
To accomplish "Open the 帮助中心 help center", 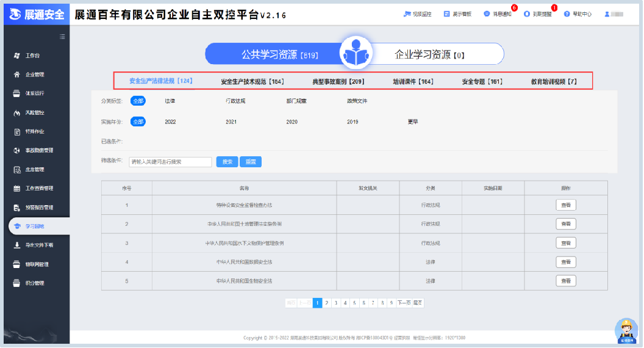I will coord(577,14).
